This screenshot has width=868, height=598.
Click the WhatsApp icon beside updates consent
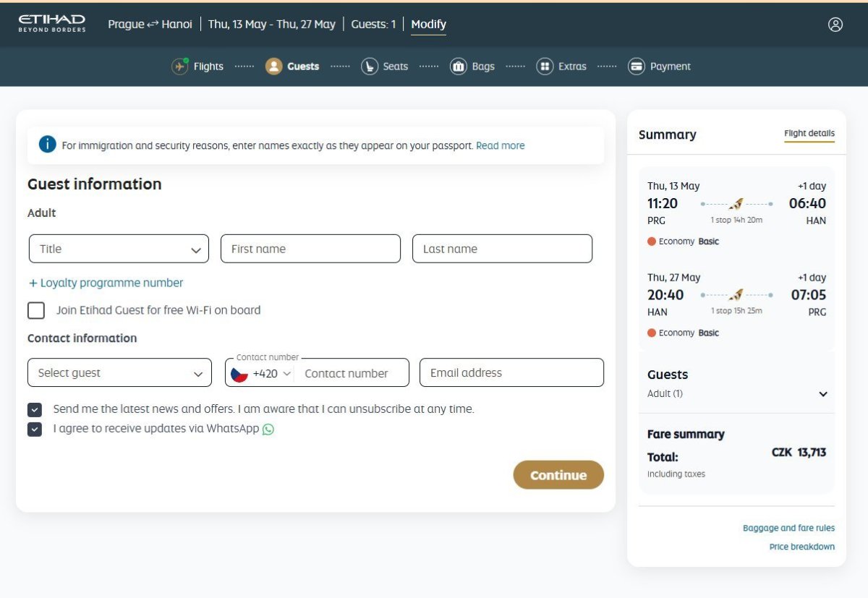click(x=268, y=430)
